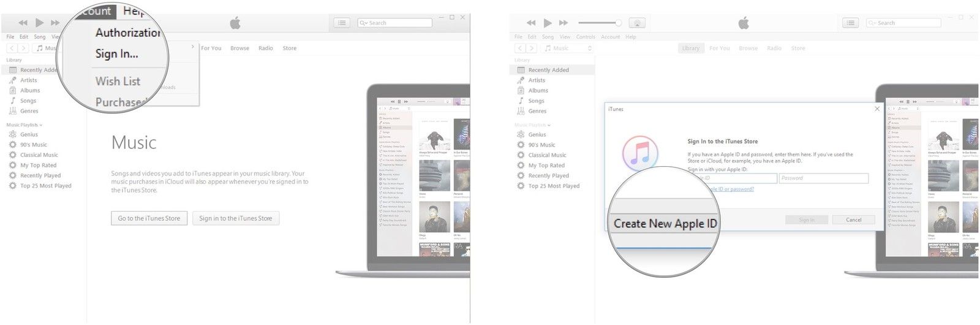The height and width of the screenshot is (325, 980).
Task: Switch to For You tab in left window
Action: point(211,48)
